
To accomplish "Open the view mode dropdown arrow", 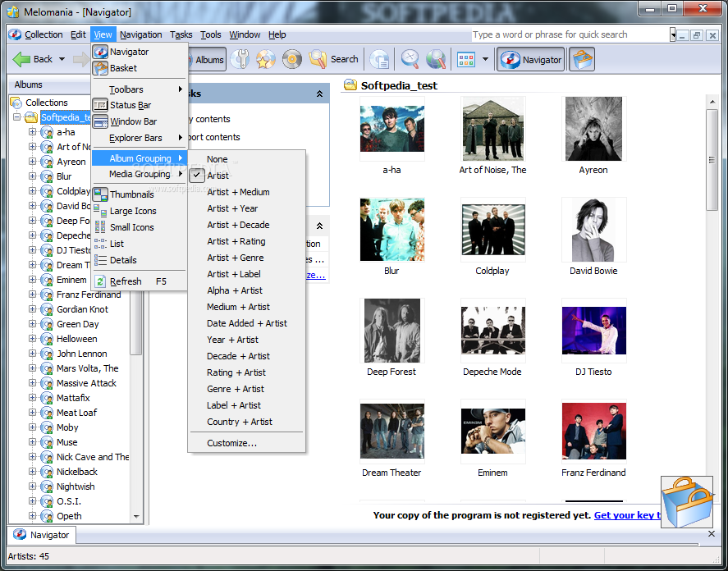I will click(486, 59).
